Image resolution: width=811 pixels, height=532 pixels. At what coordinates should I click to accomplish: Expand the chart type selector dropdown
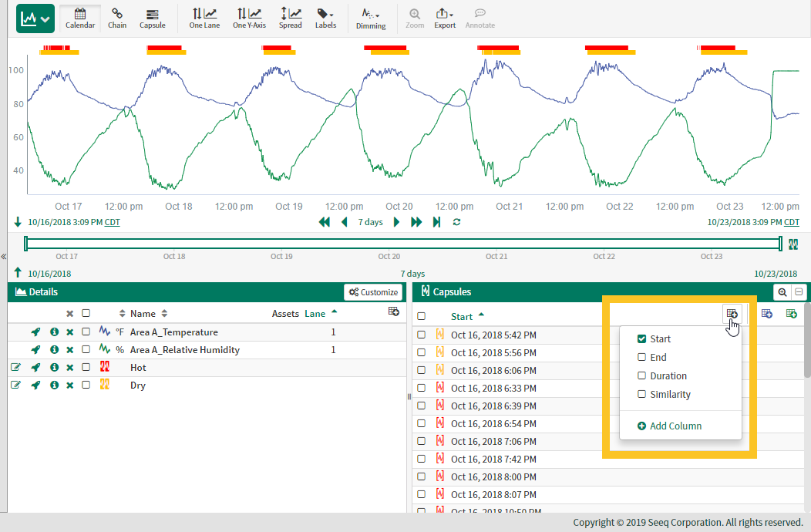pyautogui.click(x=45, y=17)
